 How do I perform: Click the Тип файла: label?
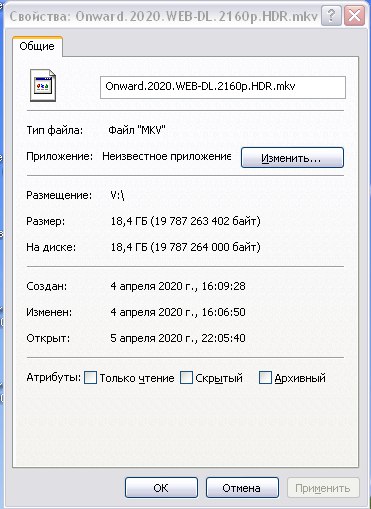point(55,130)
